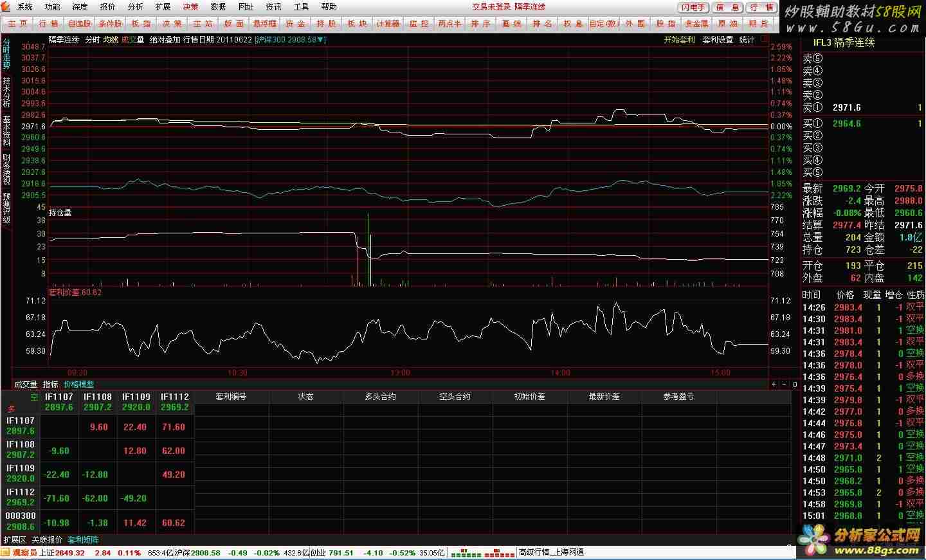Switch to the 价格模型 tab
926x560 pixels.
click(78, 384)
